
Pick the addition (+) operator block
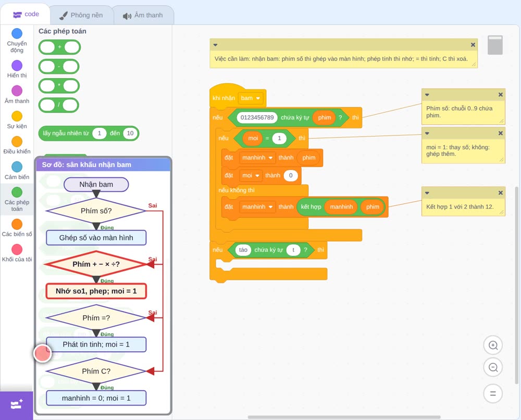(59, 47)
